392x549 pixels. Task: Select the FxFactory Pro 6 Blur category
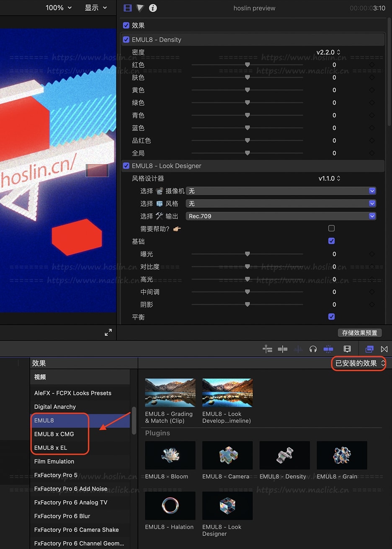click(80, 516)
